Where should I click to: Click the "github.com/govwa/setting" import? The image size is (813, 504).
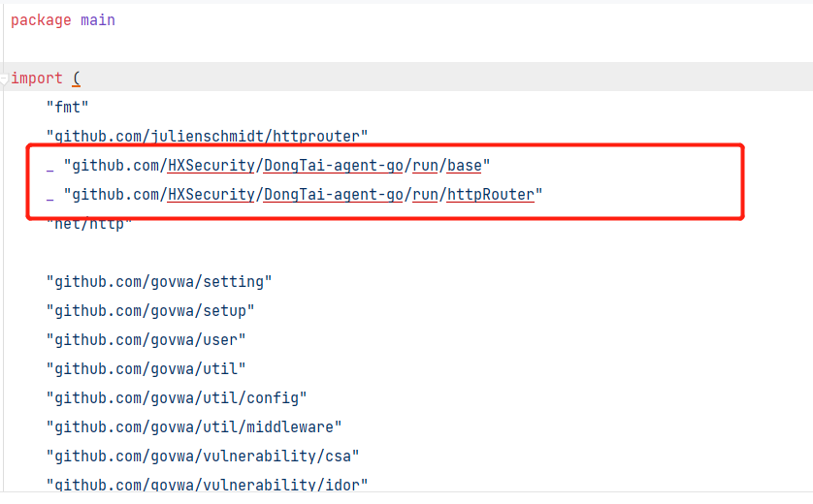click(159, 282)
